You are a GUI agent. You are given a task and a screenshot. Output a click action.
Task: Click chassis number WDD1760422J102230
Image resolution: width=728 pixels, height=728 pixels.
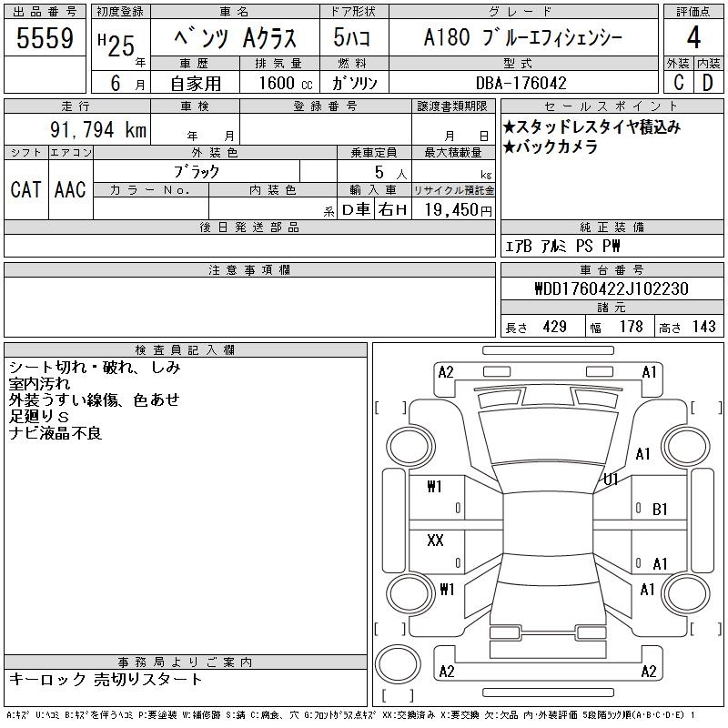point(612,288)
